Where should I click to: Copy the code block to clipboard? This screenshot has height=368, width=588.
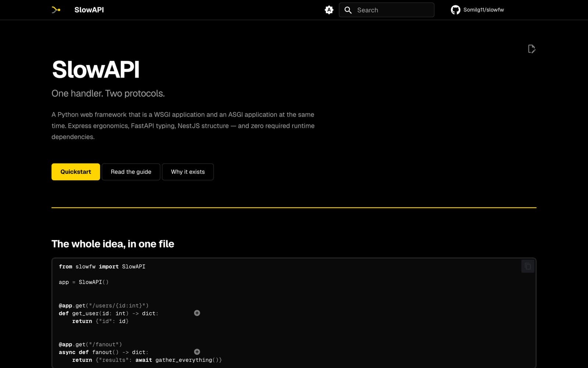(528, 266)
